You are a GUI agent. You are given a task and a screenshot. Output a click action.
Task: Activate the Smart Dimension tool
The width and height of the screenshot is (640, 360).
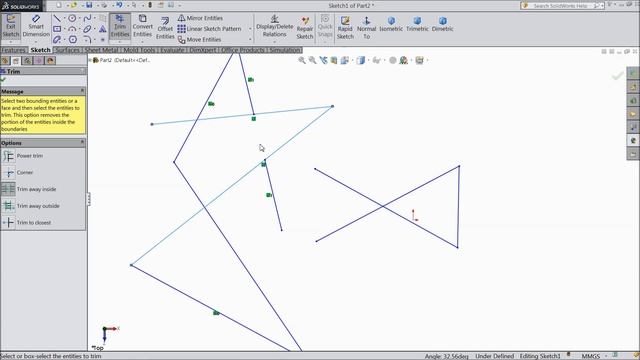pyautogui.click(x=36, y=26)
